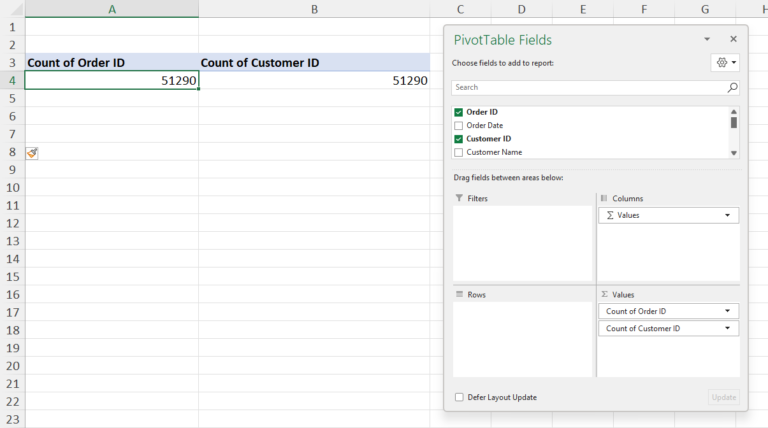
Task: Click the Rows area icon
Action: pyautogui.click(x=459, y=295)
